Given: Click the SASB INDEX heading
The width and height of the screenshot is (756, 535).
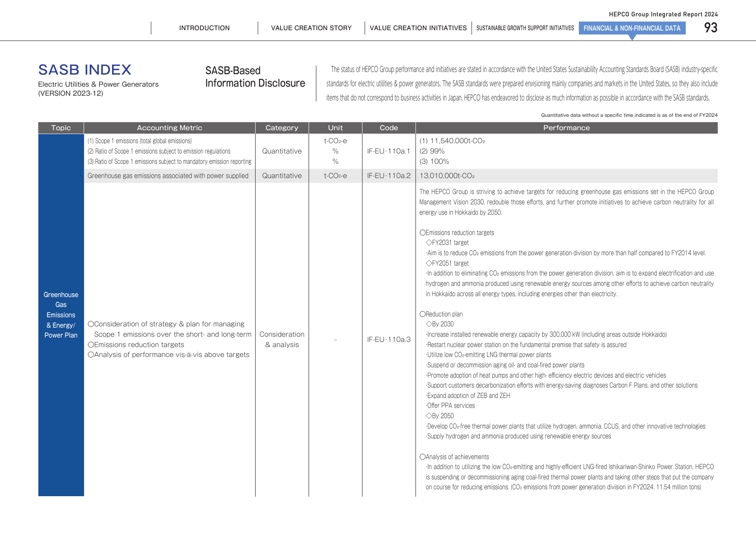Looking at the screenshot, I should 85,69.
